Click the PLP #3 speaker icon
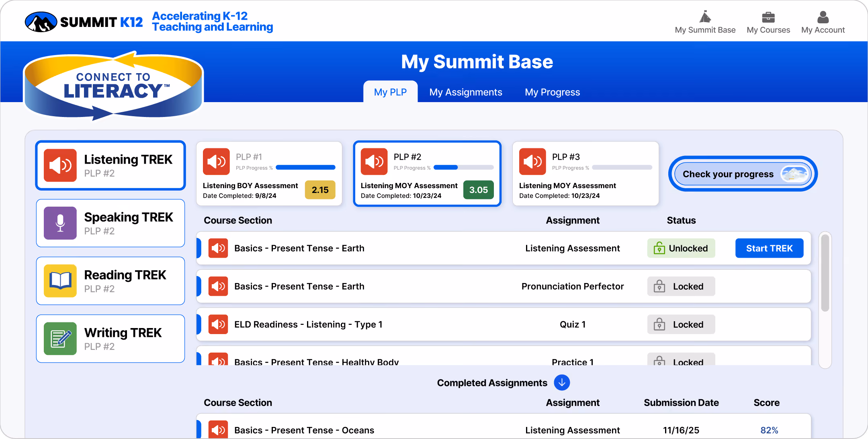 (x=532, y=162)
